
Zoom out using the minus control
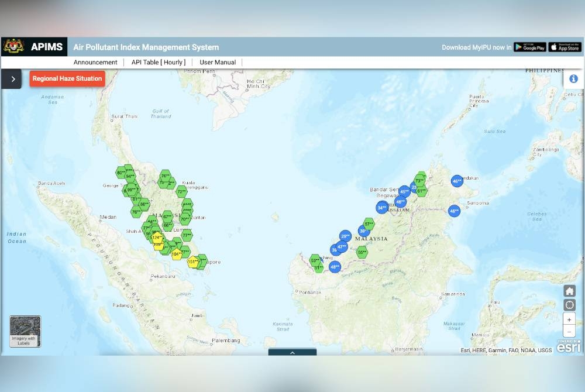(x=569, y=332)
